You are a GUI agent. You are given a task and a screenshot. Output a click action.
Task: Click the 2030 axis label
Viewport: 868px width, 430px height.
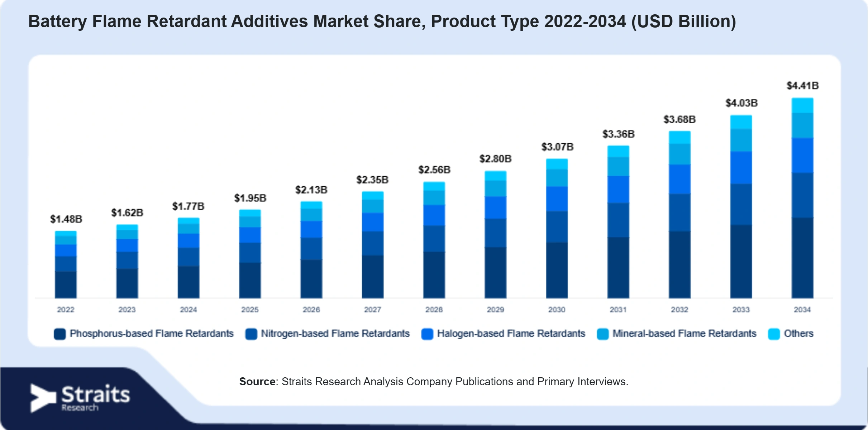point(557,310)
